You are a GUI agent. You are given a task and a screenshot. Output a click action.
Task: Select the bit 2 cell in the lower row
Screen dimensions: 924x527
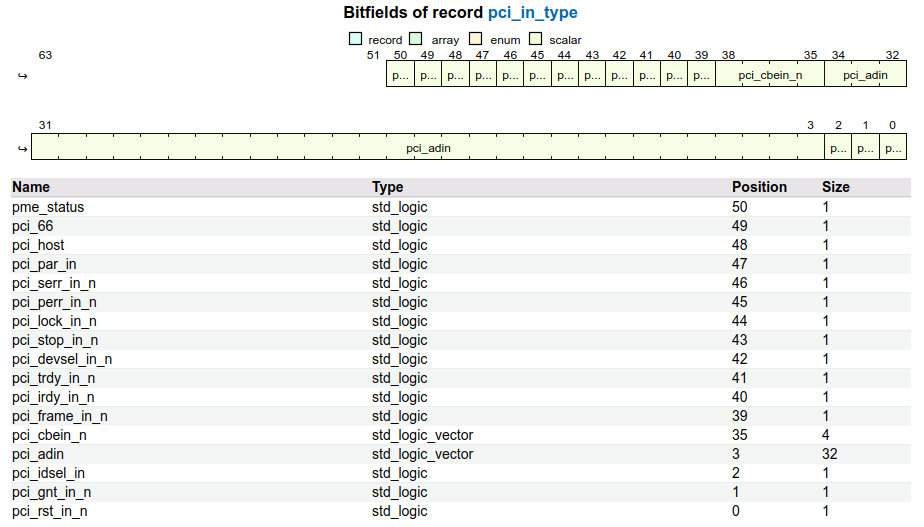pos(839,147)
